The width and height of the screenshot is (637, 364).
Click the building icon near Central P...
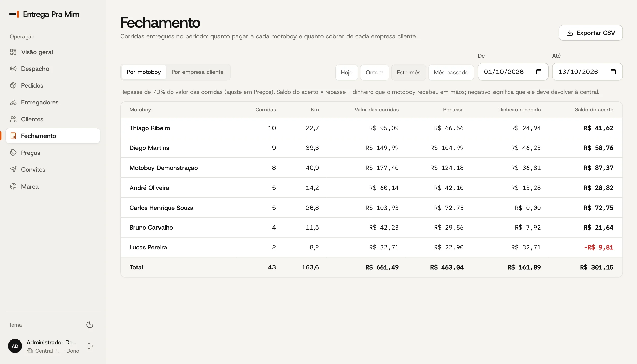click(30, 351)
